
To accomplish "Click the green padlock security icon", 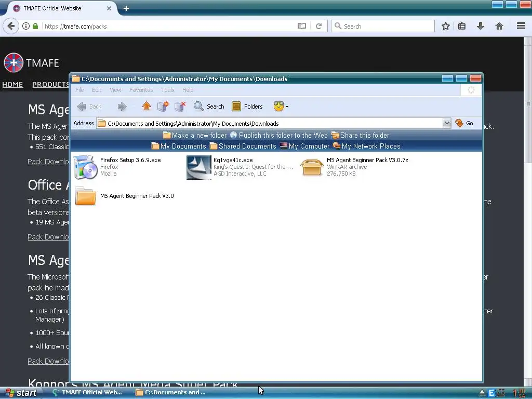I will [x=35, y=26].
